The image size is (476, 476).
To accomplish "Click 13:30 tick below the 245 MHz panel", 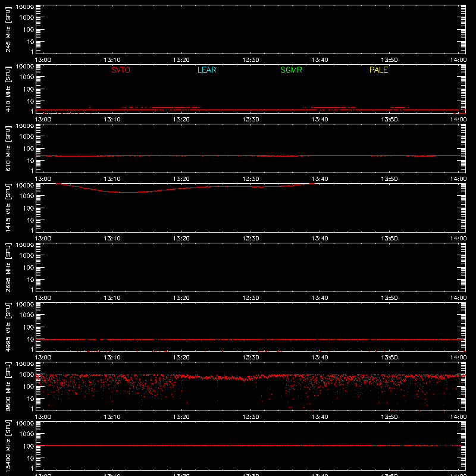I will (250, 60).
